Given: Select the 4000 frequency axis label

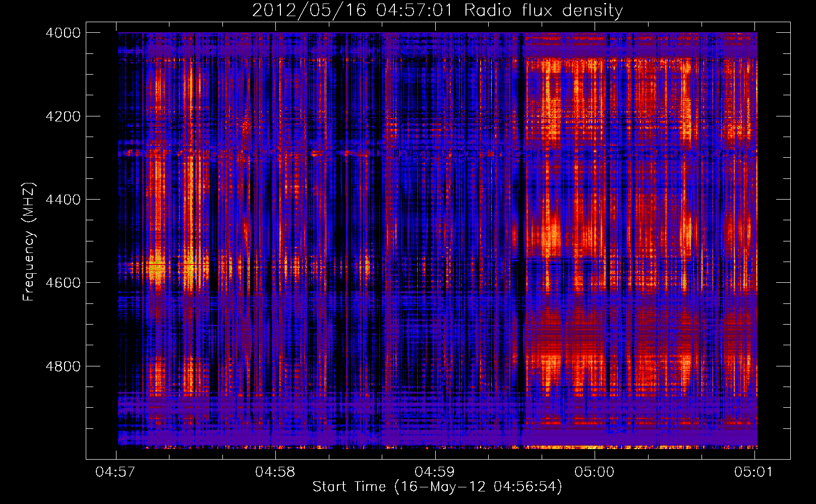Looking at the screenshot, I should click(63, 33).
